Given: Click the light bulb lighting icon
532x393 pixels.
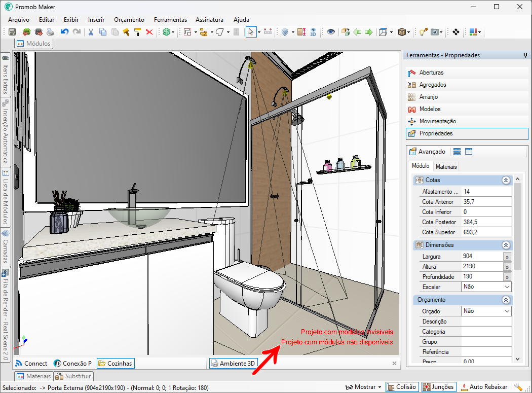Looking at the screenshot, I should (423, 32).
